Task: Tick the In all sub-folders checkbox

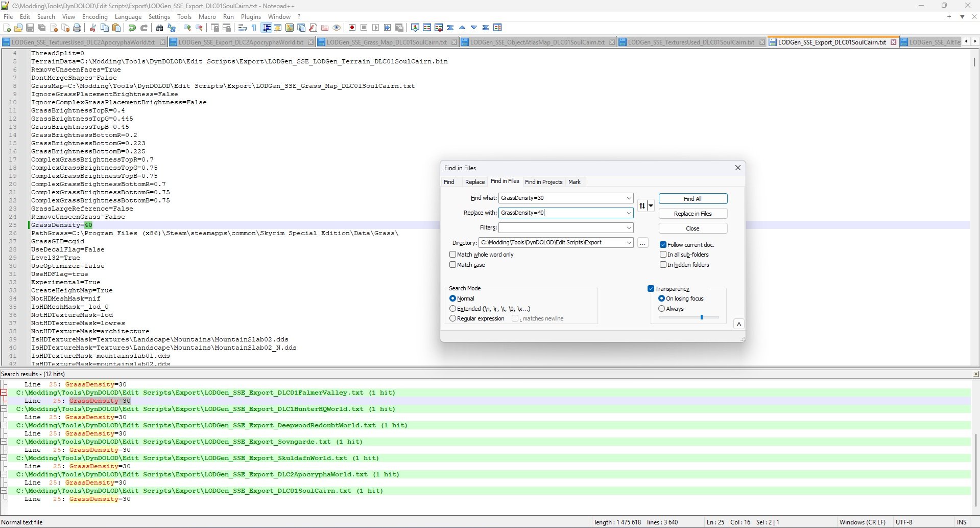Action: tap(663, 255)
